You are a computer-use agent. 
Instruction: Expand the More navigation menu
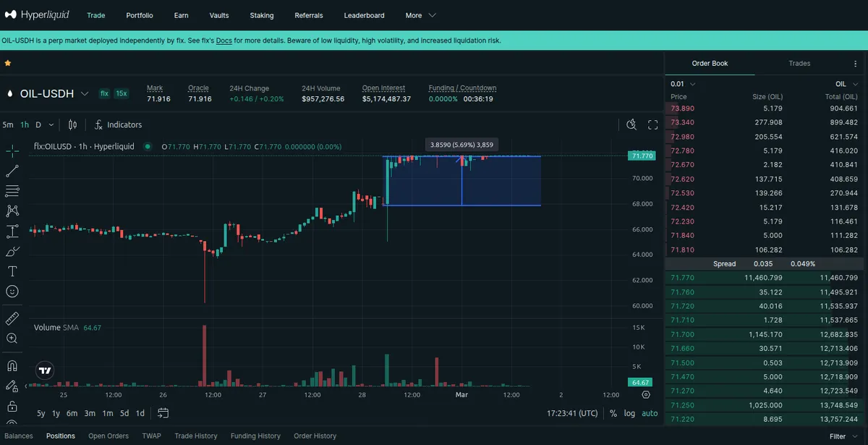pos(420,15)
